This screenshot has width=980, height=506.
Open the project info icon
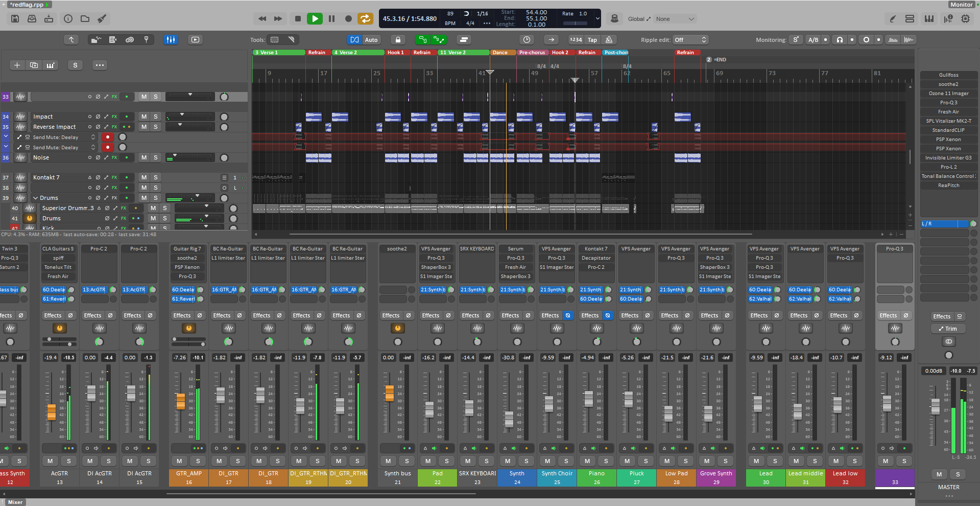click(x=68, y=19)
